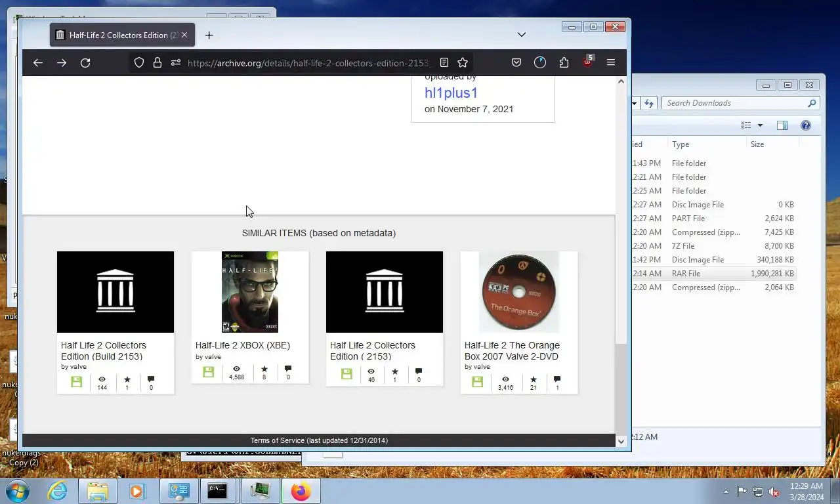Image resolution: width=840 pixels, height=504 pixels.
Task: Select the RAR File row in Explorer
Action: 714,274
